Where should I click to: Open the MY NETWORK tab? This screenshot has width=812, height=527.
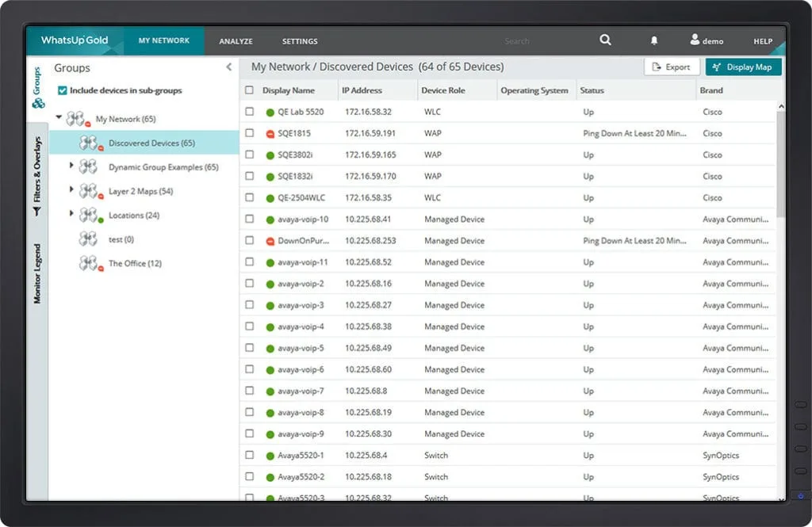(163, 40)
